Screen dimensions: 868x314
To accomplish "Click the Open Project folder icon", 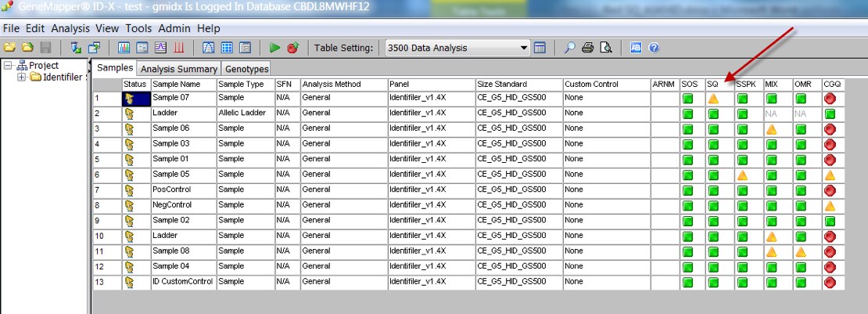I will pyautogui.click(x=27, y=48).
